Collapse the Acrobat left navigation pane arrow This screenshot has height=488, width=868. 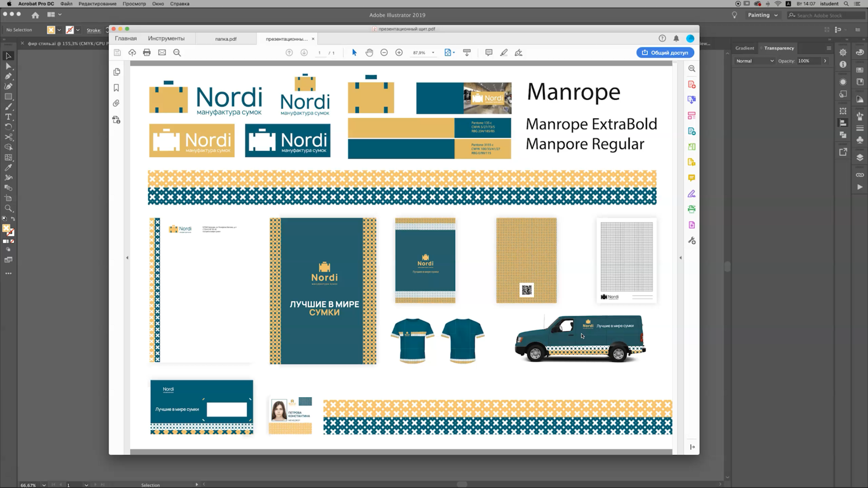coord(127,258)
